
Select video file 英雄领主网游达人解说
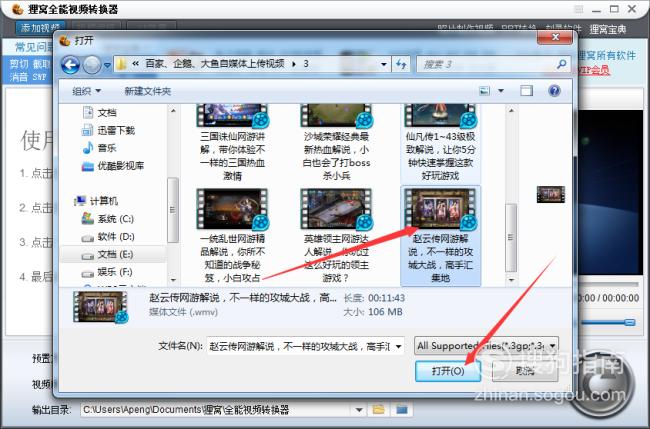tap(336, 235)
